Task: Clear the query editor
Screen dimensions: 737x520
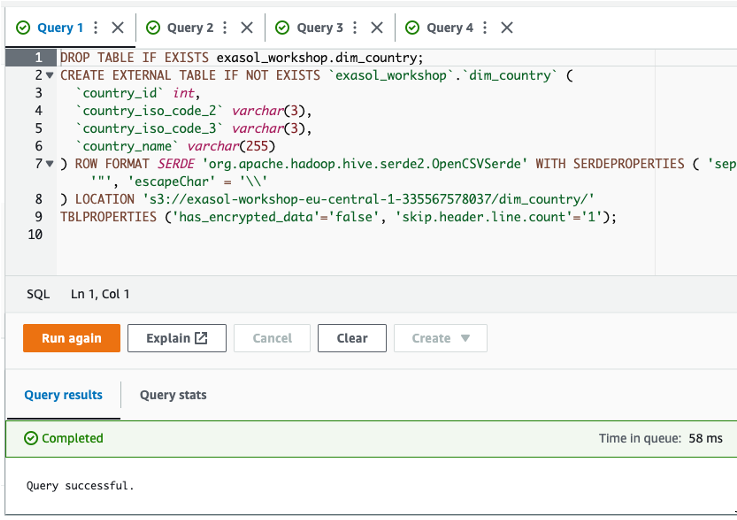Action: [352, 338]
